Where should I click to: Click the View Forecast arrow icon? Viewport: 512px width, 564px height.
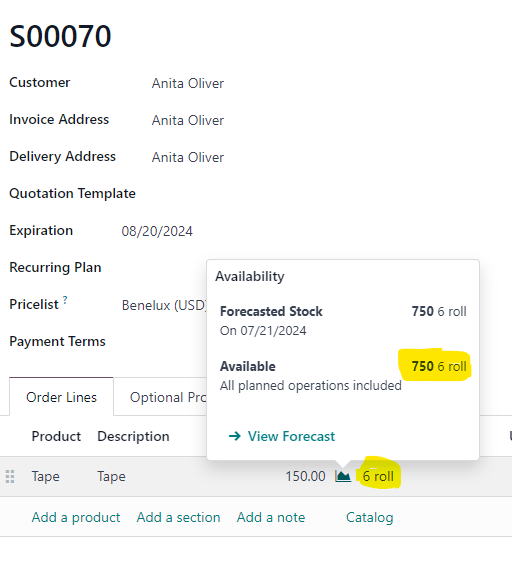click(x=235, y=436)
